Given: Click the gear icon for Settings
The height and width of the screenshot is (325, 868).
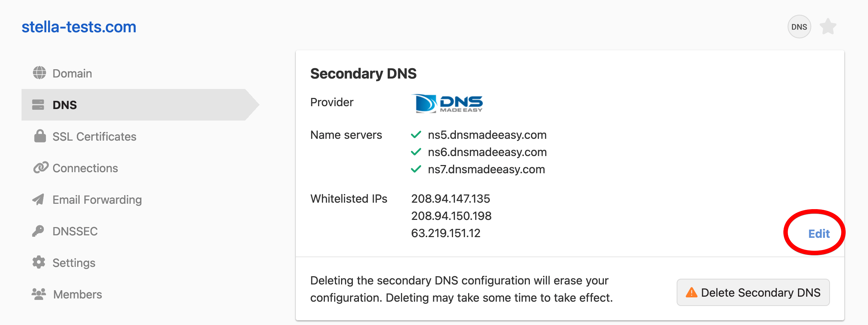Looking at the screenshot, I should pos(39,263).
